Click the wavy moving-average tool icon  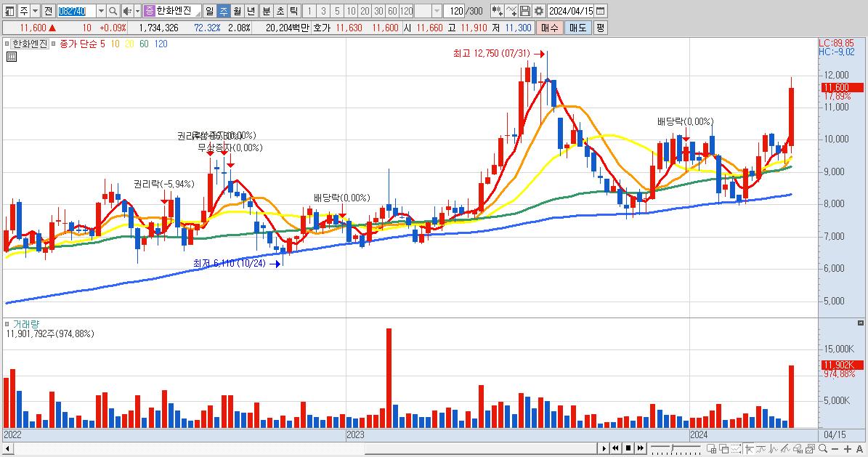click(x=761, y=449)
